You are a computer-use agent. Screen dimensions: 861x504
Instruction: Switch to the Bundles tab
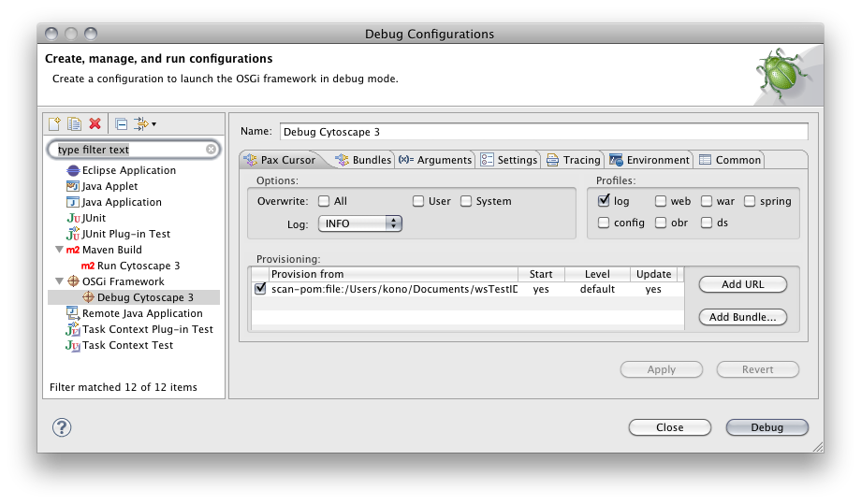364,160
